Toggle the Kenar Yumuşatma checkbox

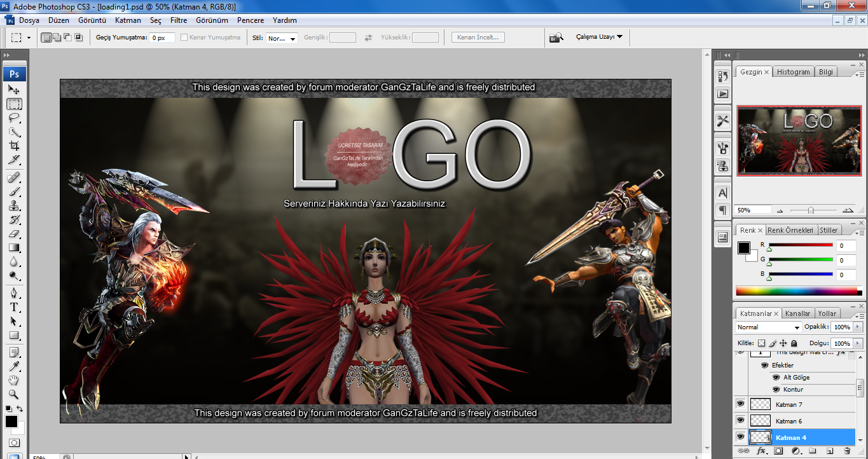184,38
